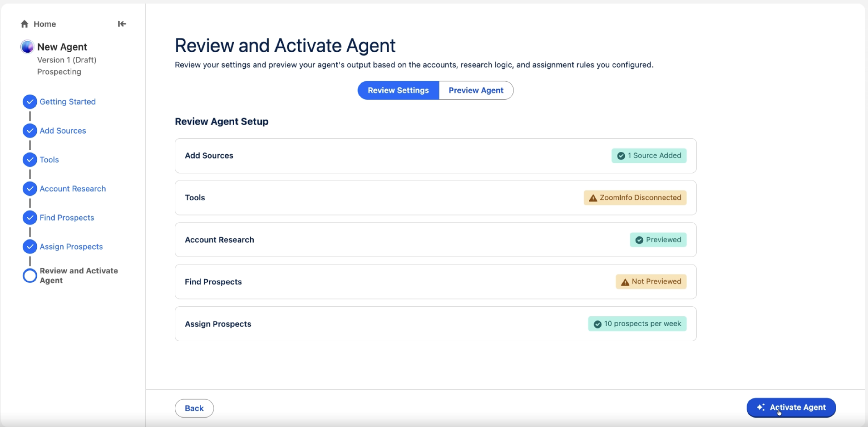Open the Assign Prospects review card
Viewport: 868px width, 427px height.
coord(435,324)
